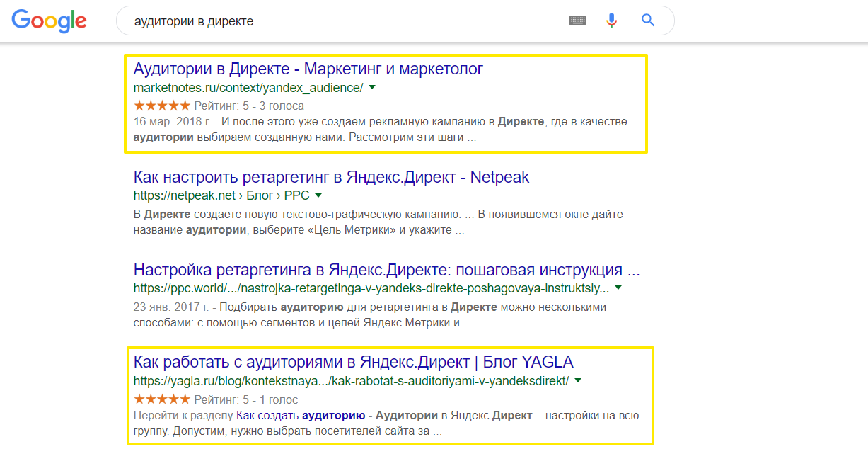Open the on-screen keyboard icon

[578, 21]
